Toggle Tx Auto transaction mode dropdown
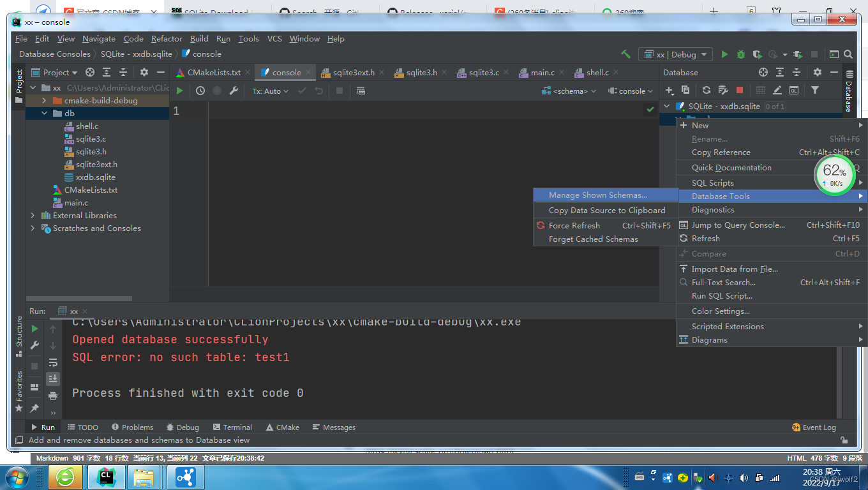Screen dimensions: 868x490 [x=269, y=90]
